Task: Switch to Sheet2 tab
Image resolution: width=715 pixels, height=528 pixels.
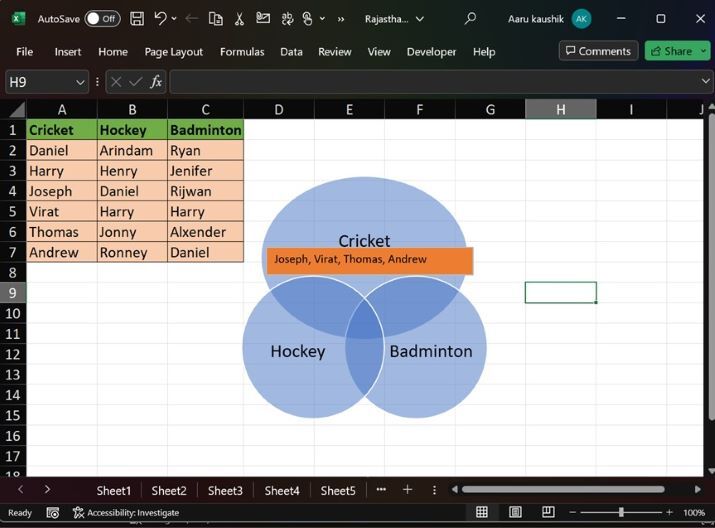Action: tap(169, 491)
